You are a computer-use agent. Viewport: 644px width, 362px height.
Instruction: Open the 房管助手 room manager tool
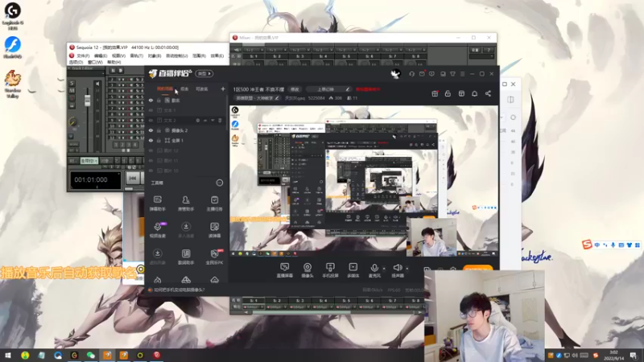click(186, 204)
